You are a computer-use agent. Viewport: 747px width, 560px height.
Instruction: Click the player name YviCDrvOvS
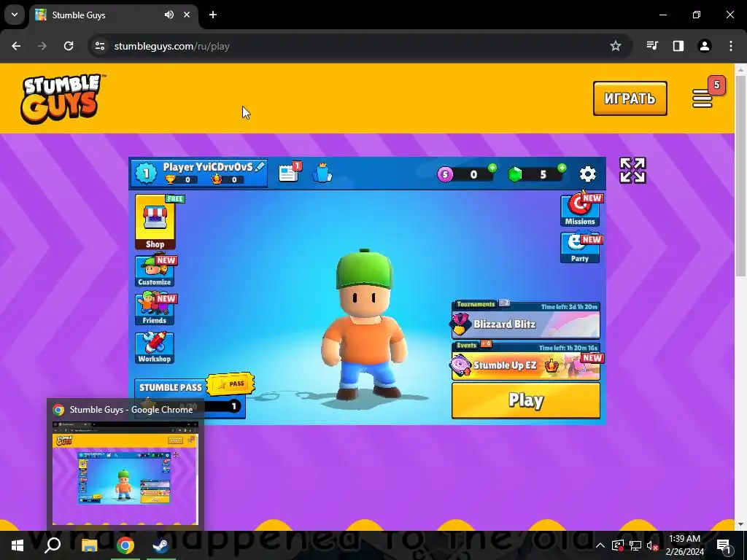coord(208,167)
